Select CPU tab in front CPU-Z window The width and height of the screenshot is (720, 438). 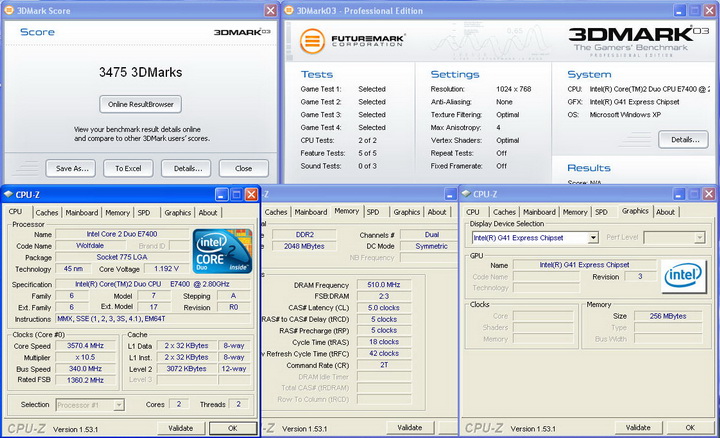click(x=16, y=212)
